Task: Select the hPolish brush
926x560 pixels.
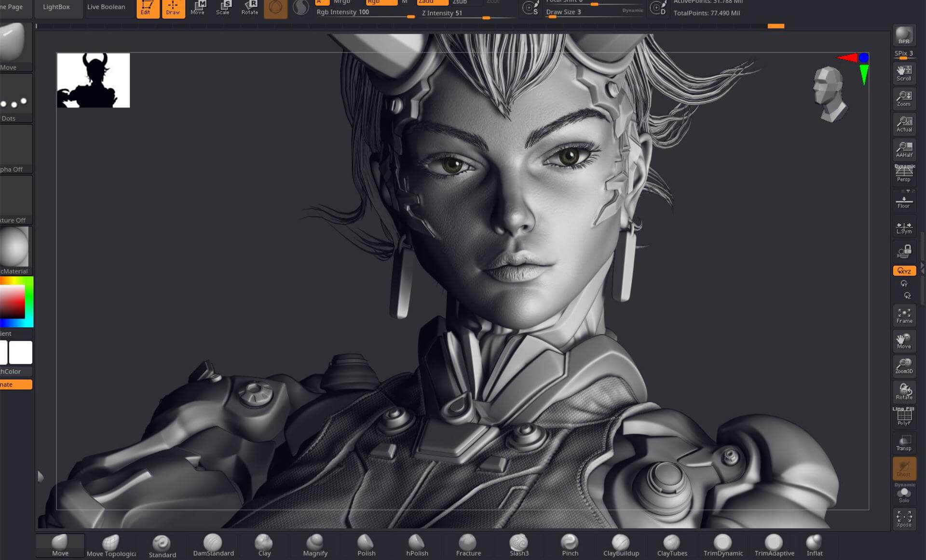Action: [417, 546]
